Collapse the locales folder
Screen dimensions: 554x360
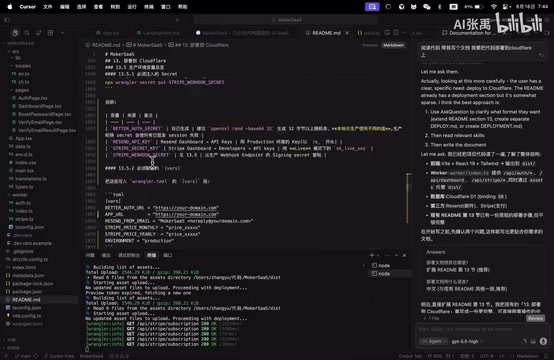pyautogui.click(x=23, y=66)
